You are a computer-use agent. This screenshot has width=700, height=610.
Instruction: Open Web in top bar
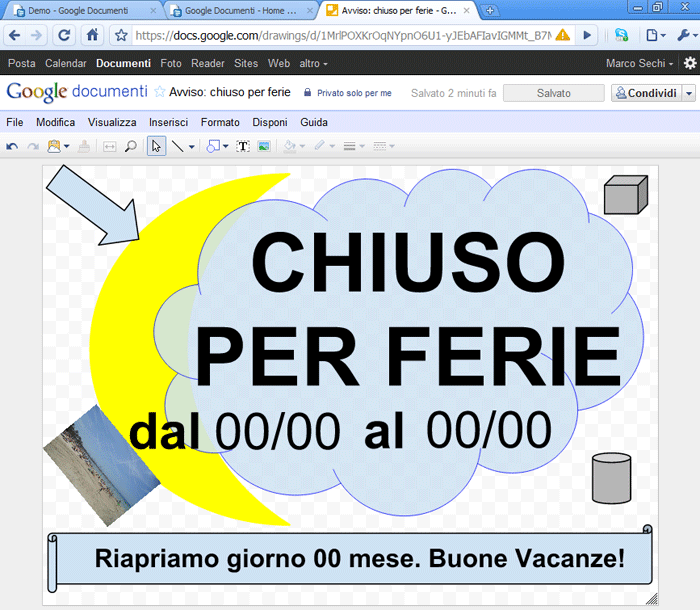pyautogui.click(x=279, y=63)
